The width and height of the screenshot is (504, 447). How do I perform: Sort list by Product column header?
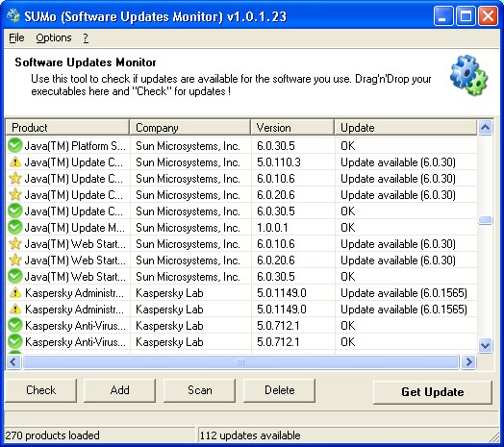click(67, 128)
